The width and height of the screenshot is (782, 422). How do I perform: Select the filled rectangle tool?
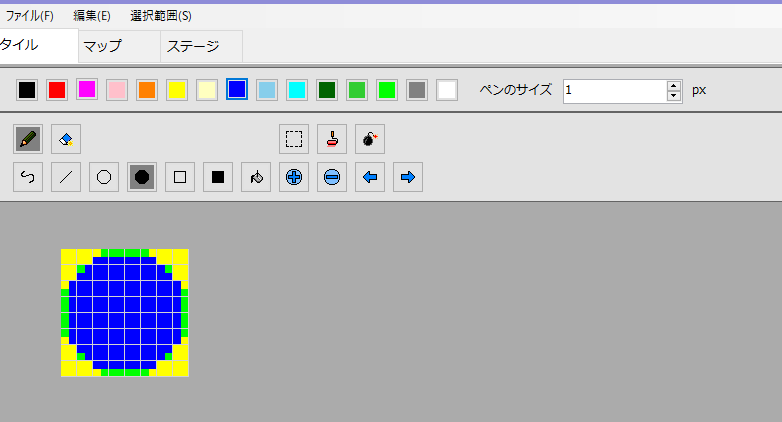[218, 177]
